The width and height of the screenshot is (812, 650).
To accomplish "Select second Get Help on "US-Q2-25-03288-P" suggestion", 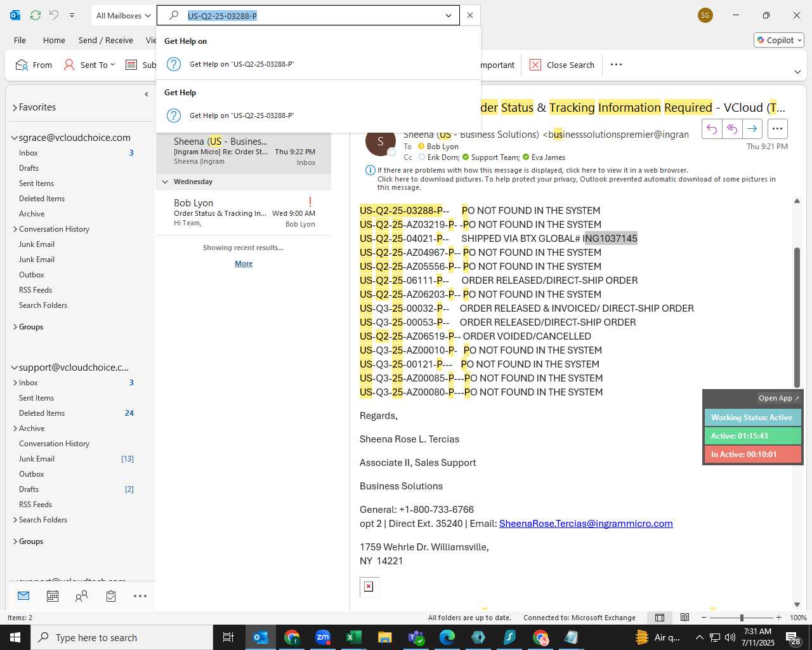I will [318, 116].
